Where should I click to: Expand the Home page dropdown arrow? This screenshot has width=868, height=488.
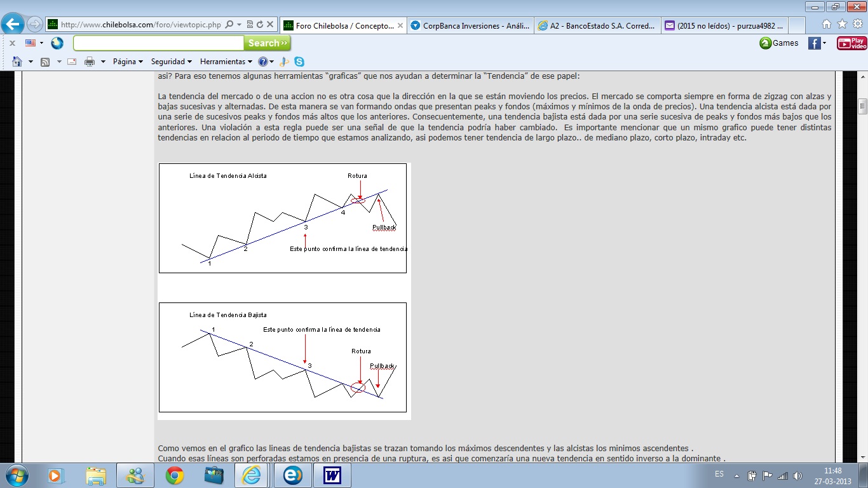click(x=30, y=62)
